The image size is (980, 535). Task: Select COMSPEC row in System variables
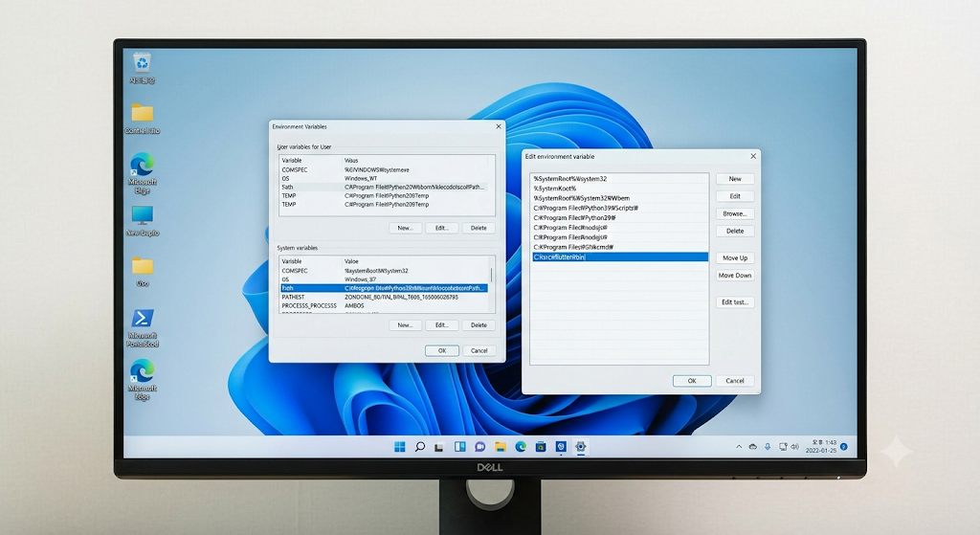tap(383, 271)
